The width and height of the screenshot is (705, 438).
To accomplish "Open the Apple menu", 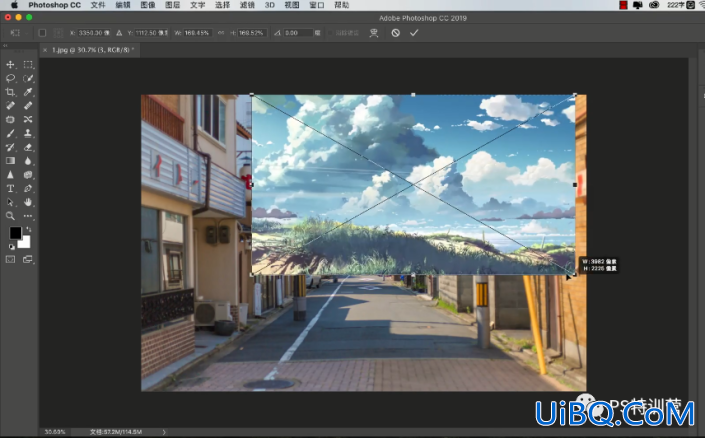I will click(14, 5).
